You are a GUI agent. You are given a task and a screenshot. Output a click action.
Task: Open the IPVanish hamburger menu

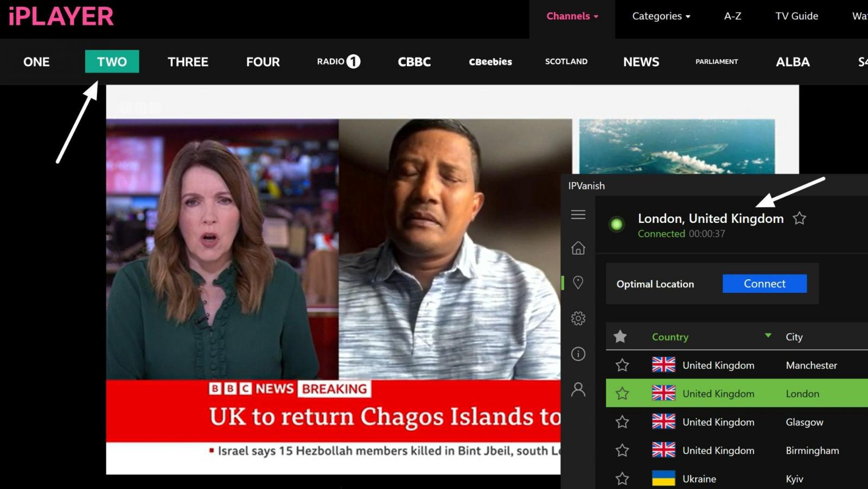click(x=578, y=215)
